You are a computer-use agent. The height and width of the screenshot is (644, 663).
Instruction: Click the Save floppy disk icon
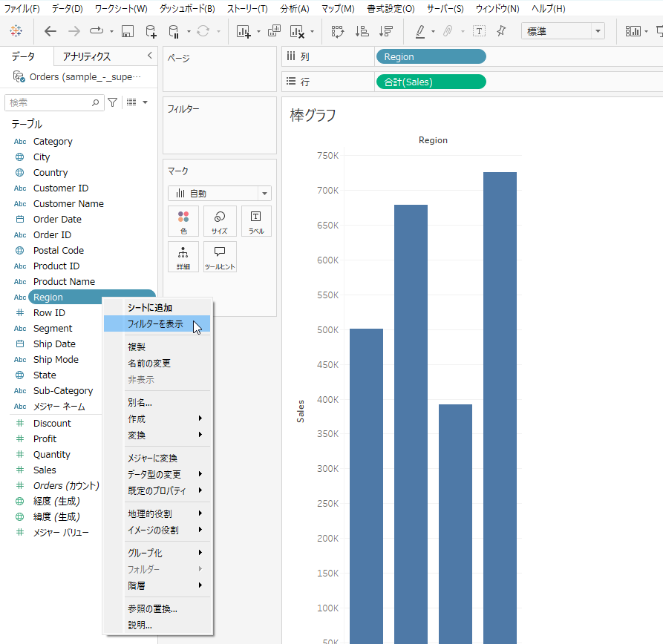[x=128, y=31]
